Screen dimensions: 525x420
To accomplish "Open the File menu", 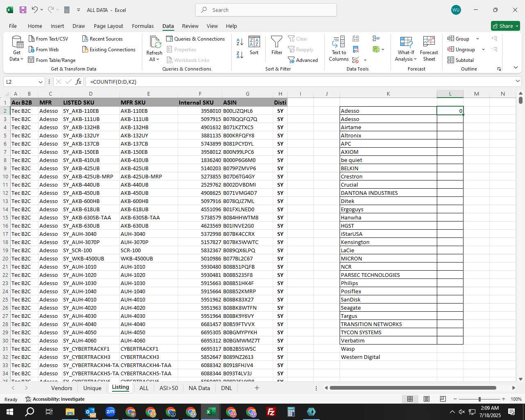I will point(13,26).
